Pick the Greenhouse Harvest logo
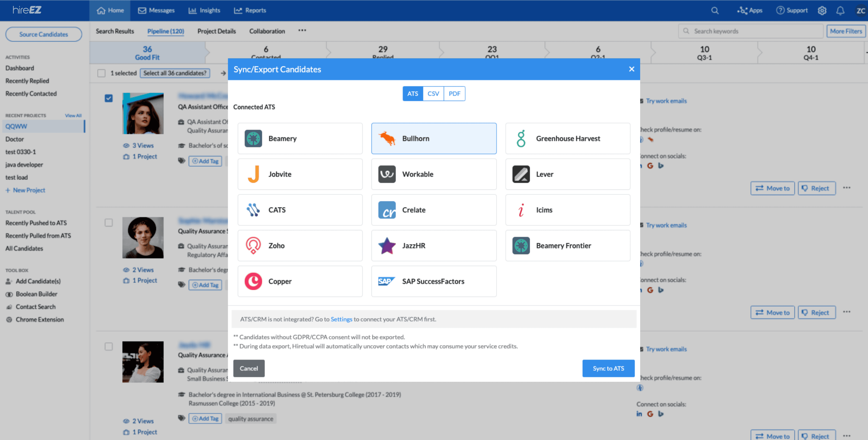 tap(521, 138)
